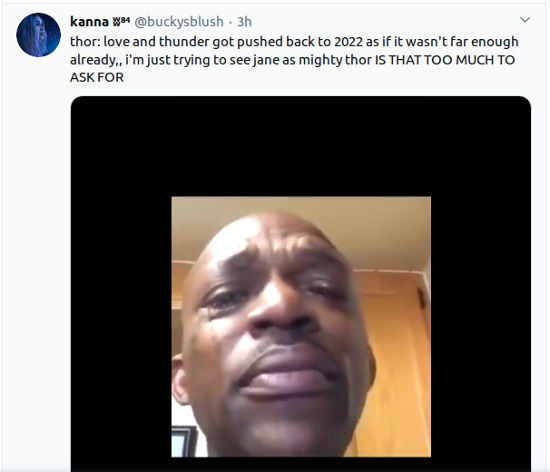The image size is (550, 472).
Task: Open kanna's round profile avatar
Action: click(x=38, y=35)
